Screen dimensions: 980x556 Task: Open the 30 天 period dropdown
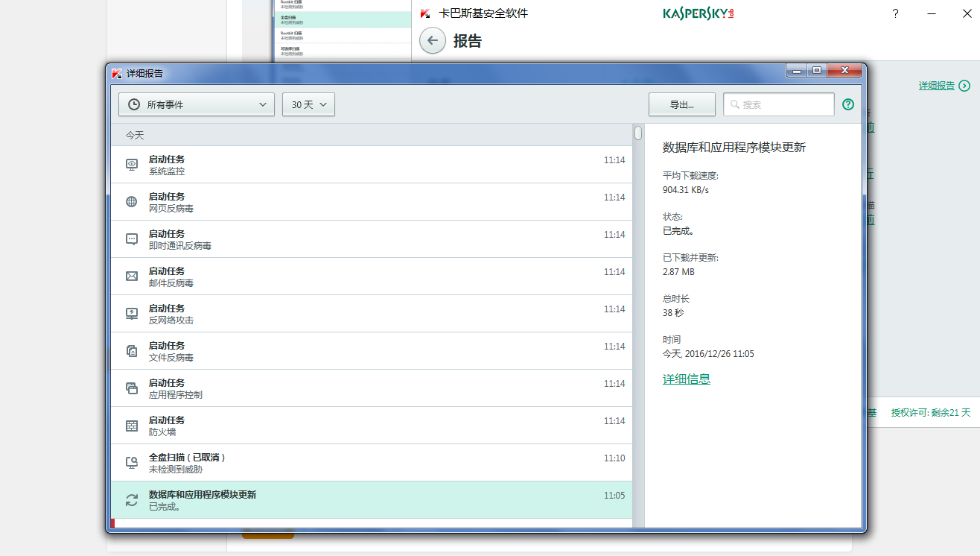[308, 104]
